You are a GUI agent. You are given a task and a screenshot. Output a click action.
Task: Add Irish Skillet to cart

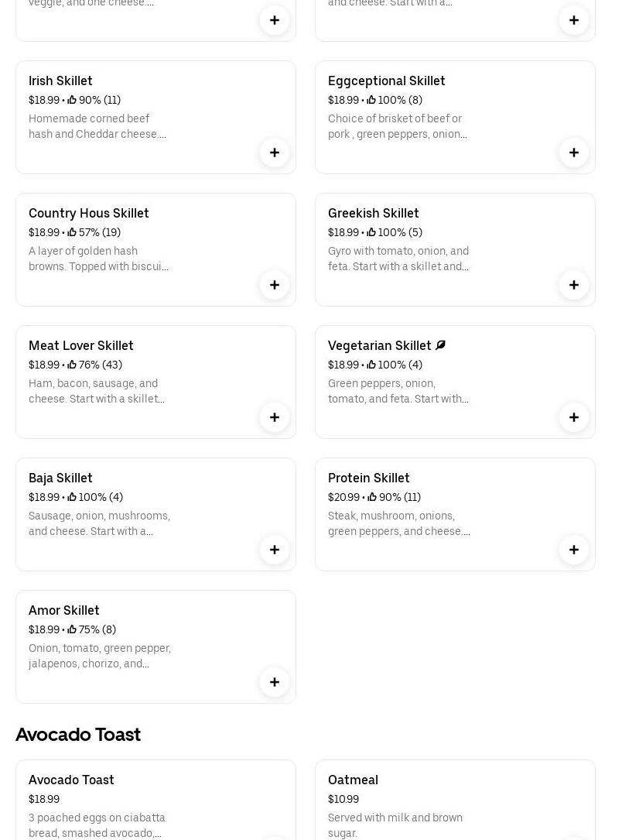(275, 153)
